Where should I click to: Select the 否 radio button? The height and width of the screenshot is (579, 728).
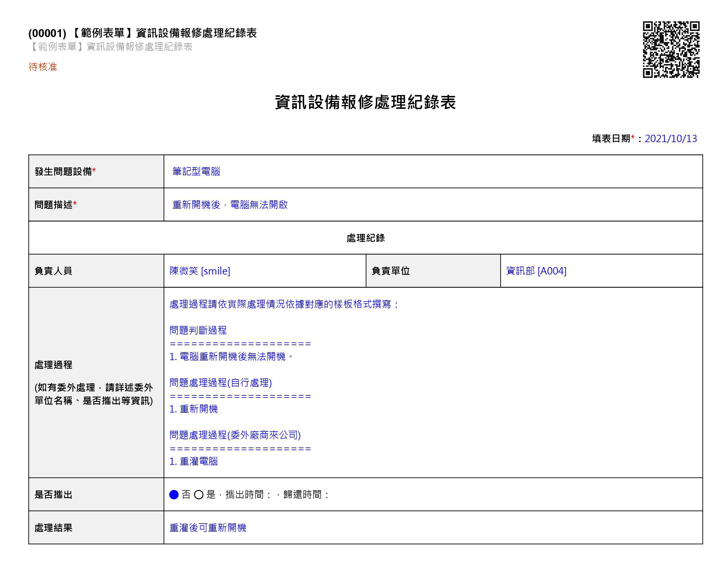(x=174, y=495)
